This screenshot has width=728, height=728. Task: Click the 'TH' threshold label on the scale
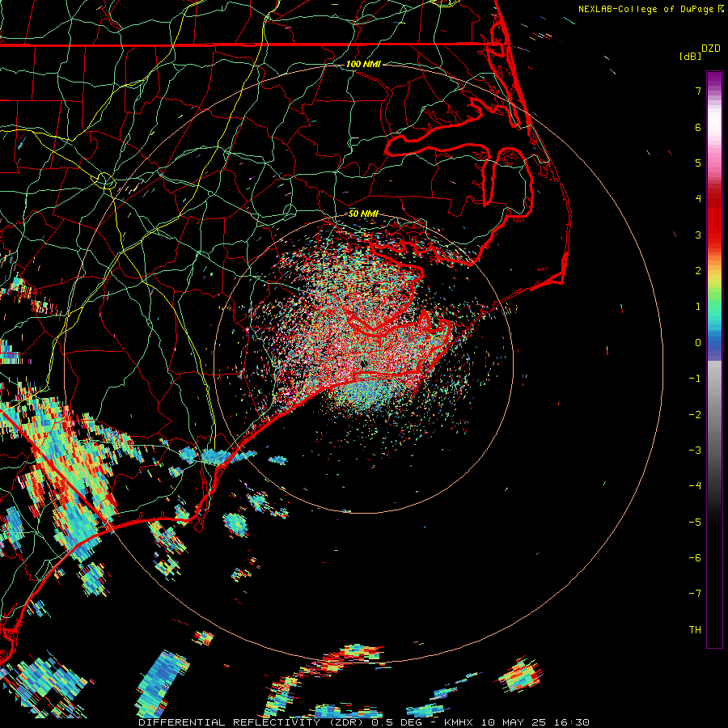click(x=695, y=630)
